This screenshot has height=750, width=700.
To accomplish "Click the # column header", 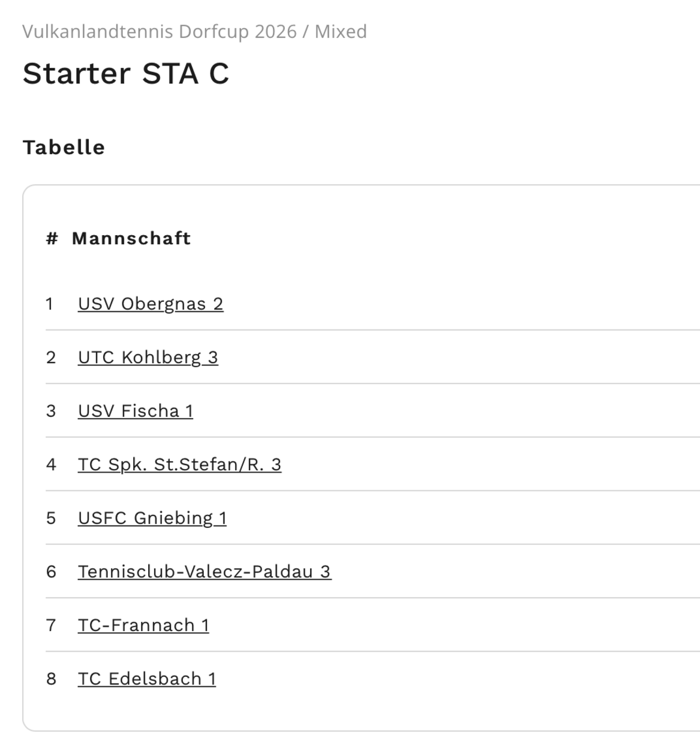I will coord(52,238).
